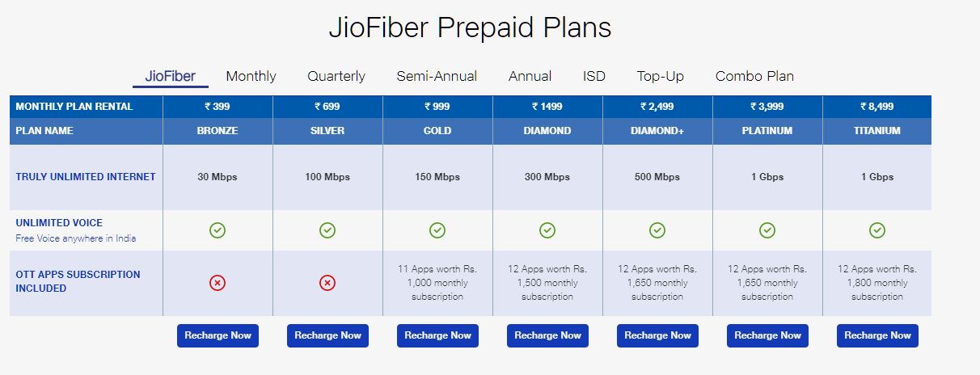
Task: Click the green checkmark under Gold plan
Action: (x=437, y=230)
